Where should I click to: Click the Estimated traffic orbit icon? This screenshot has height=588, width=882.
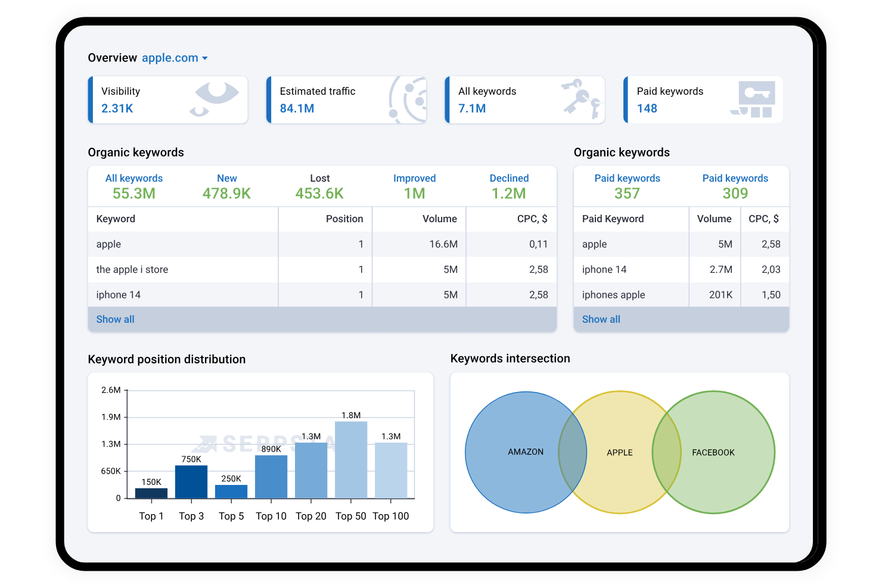[x=408, y=99]
